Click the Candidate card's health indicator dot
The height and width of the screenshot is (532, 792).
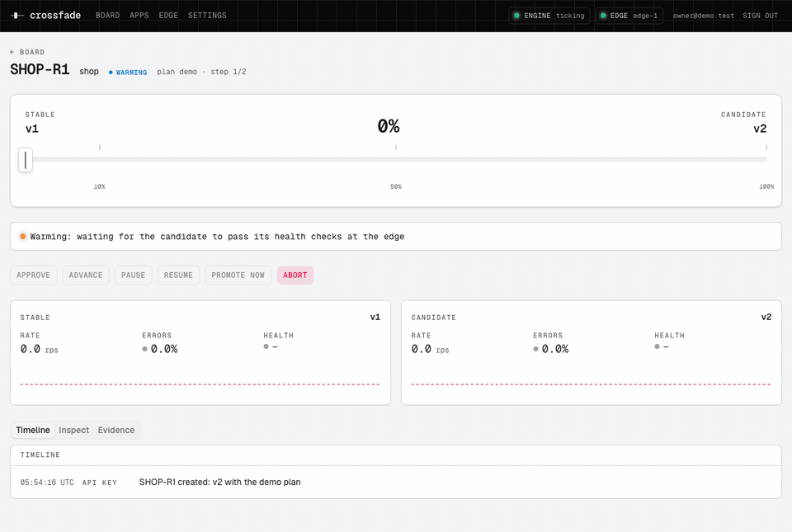point(658,346)
